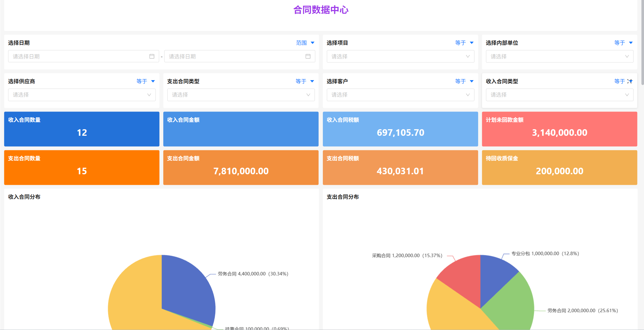
Task: Expand the 选择供应商 dropdown
Action: (x=82, y=95)
